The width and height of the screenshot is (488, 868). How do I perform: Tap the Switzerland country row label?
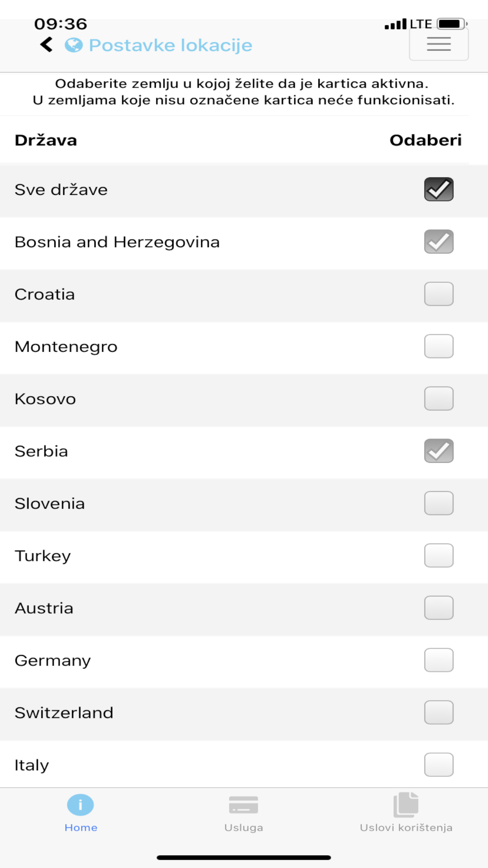(64, 713)
